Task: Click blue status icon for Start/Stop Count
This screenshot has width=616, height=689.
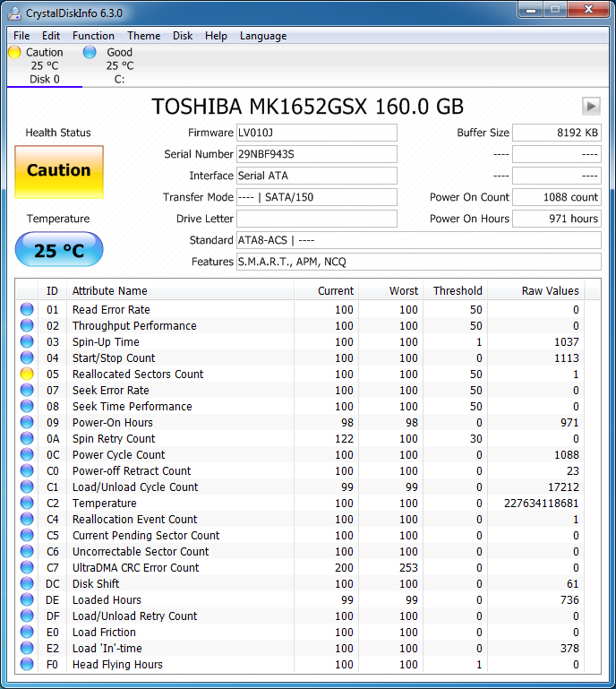Action: point(27,357)
